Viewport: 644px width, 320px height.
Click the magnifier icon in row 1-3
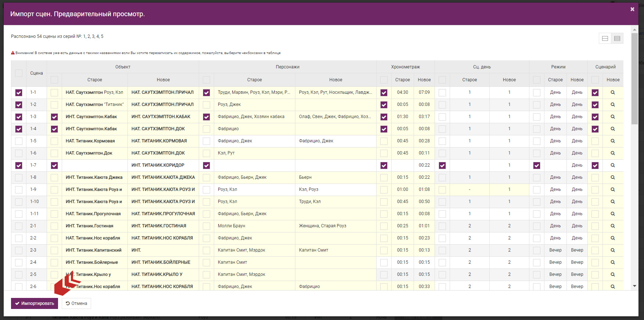[x=613, y=117]
